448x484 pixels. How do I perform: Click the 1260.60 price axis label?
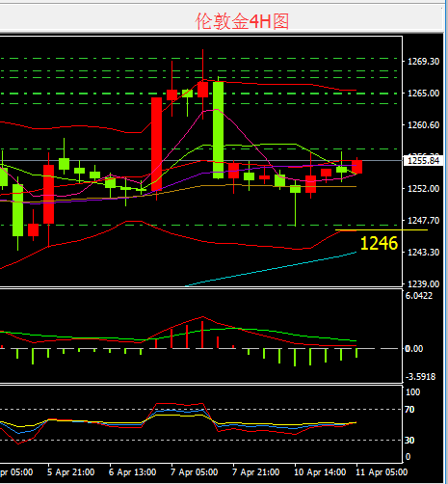point(423,124)
